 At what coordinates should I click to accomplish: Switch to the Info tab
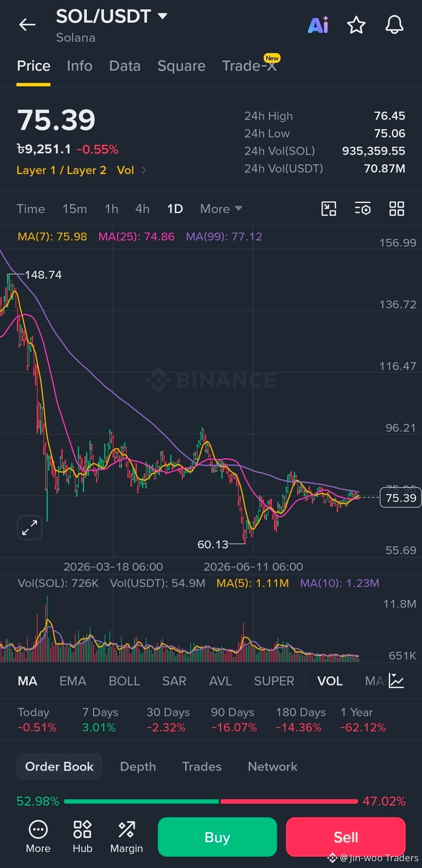pyautogui.click(x=80, y=66)
